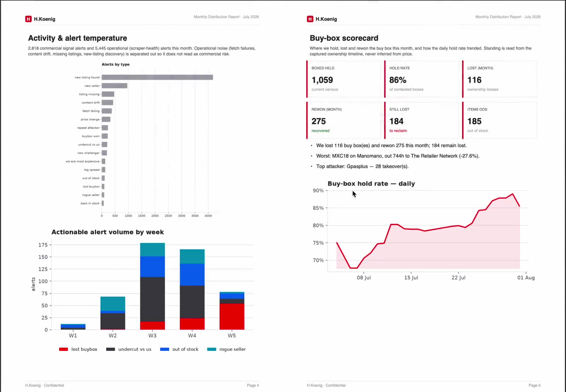Click the W5 x-axis label
Screen dimensions: 566x392
click(x=232, y=336)
